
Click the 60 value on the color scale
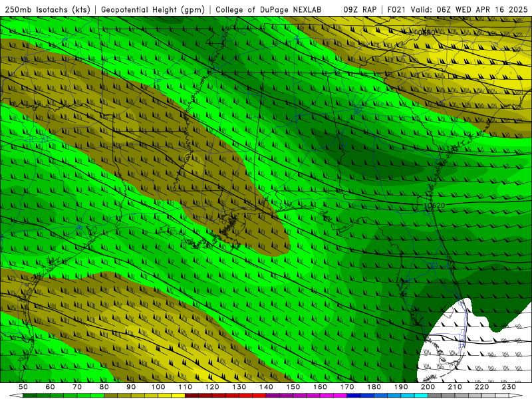(51, 387)
